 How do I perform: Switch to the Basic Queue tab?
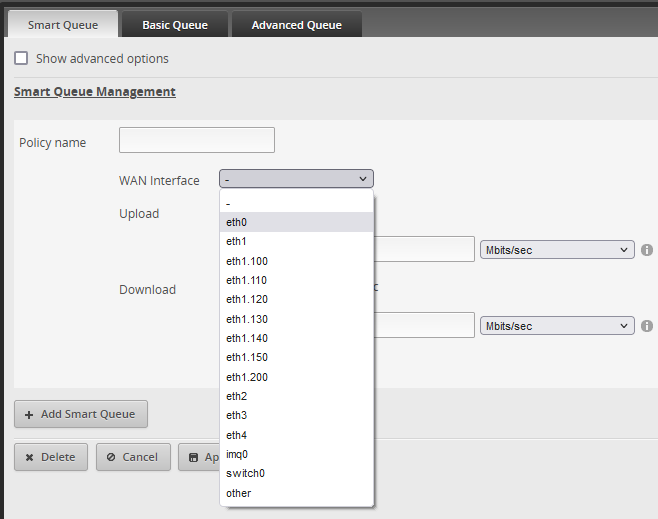tap(175, 25)
